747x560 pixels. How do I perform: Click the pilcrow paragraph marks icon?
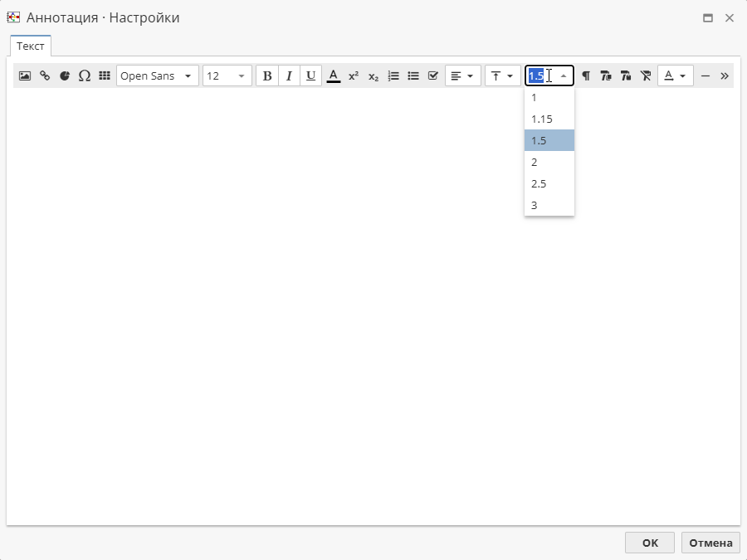point(586,75)
